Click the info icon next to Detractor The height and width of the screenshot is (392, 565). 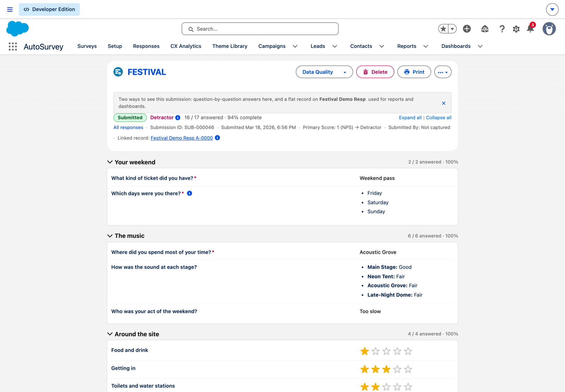click(178, 118)
